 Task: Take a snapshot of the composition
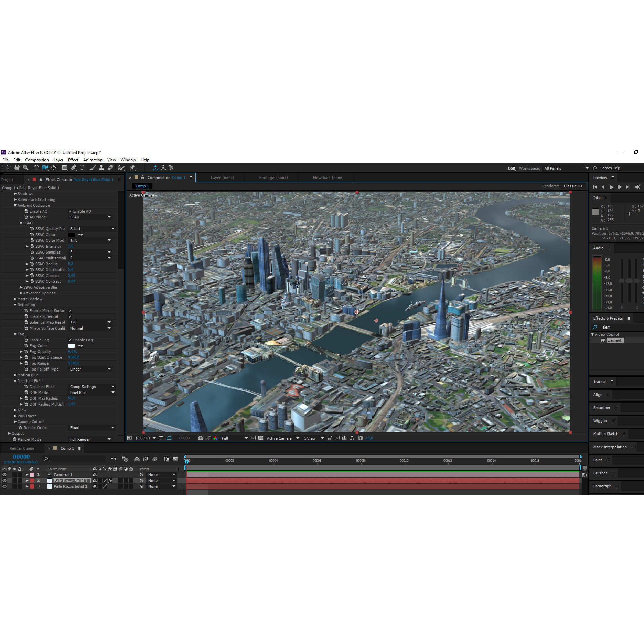click(x=200, y=438)
